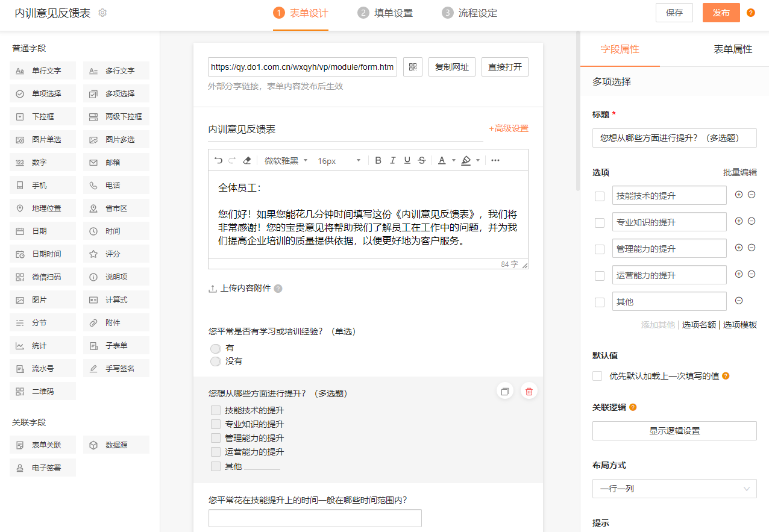Select the 有 radio option in the form
Image resolution: width=769 pixels, height=532 pixels.
pyautogui.click(x=215, y=348)
